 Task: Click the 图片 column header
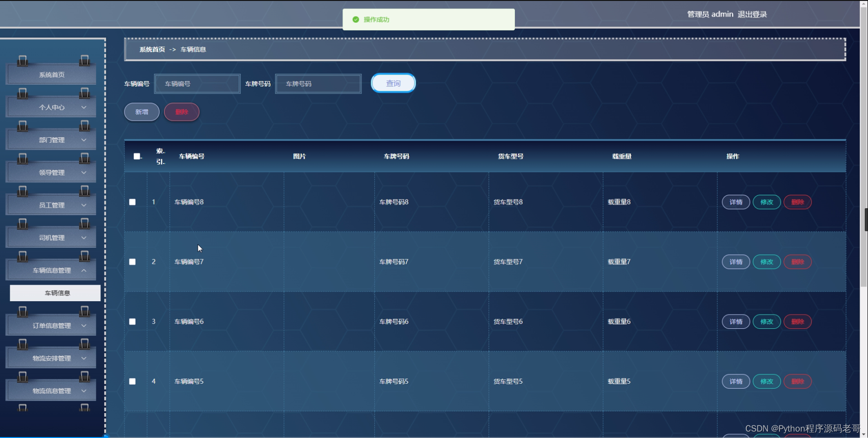(300, 156)
